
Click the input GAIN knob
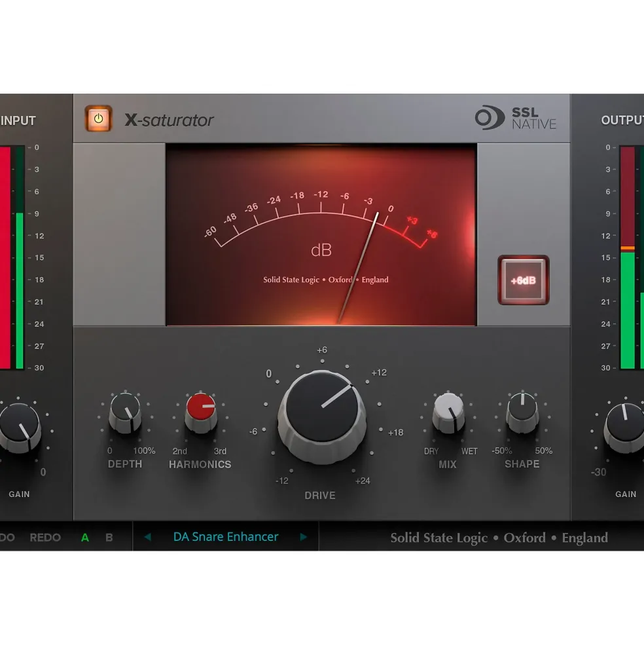(18, 428)
